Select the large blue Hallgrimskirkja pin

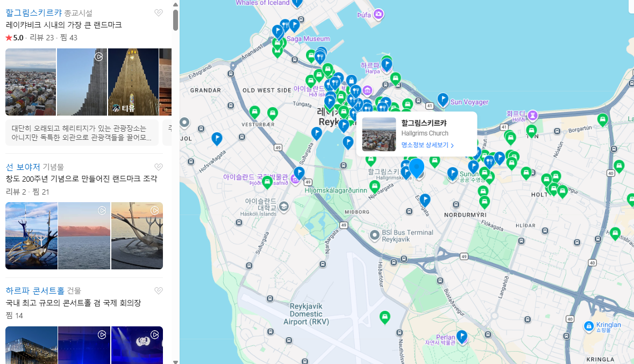pos(416,167)
